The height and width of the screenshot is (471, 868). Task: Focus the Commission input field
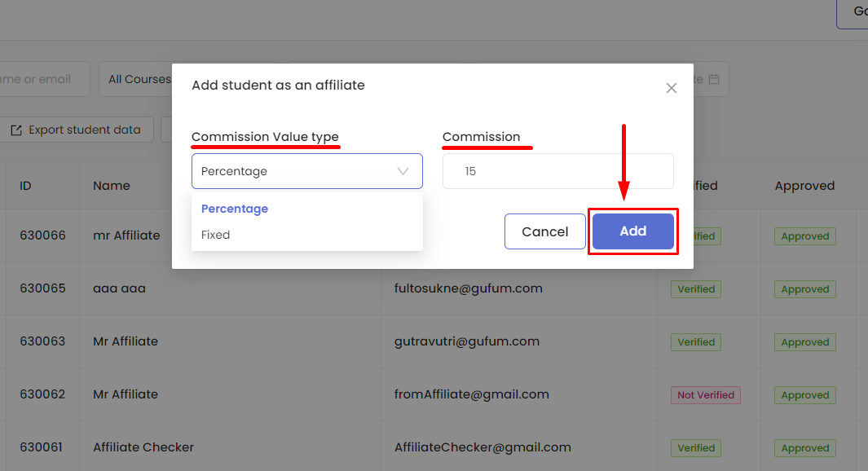(x=558, y=171)
